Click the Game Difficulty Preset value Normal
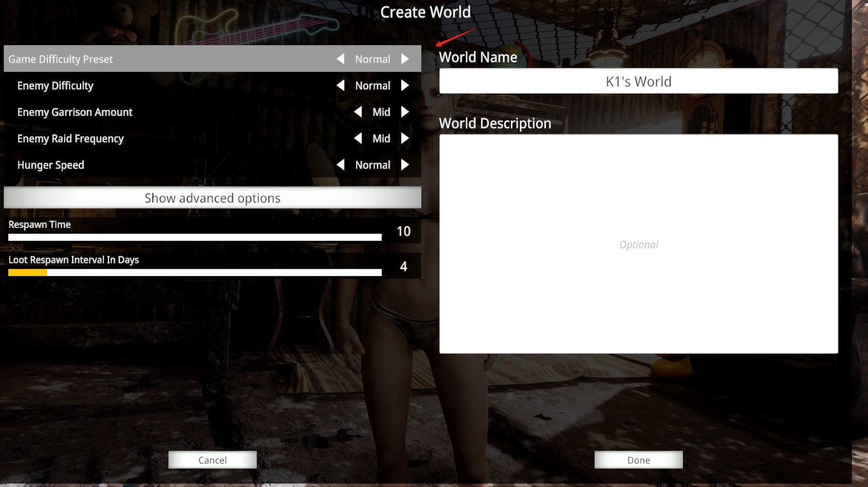 pyautogui.click(x=373, y=59)
